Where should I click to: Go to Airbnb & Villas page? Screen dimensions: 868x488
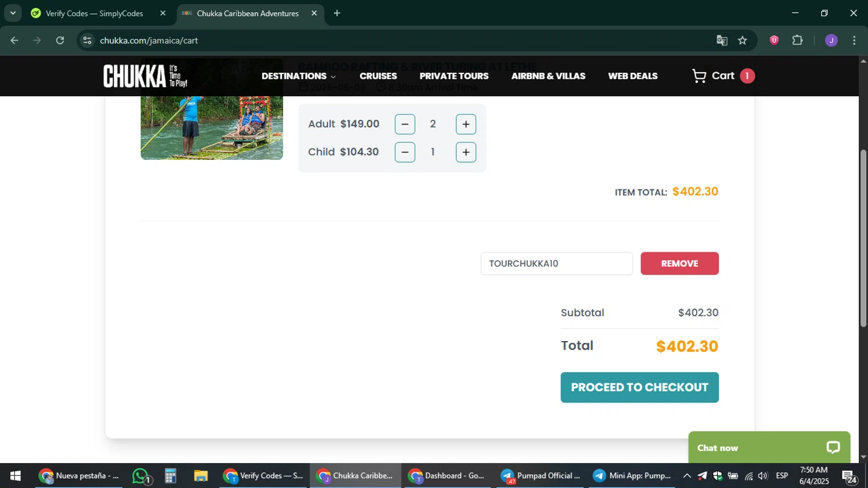[548, 76]
